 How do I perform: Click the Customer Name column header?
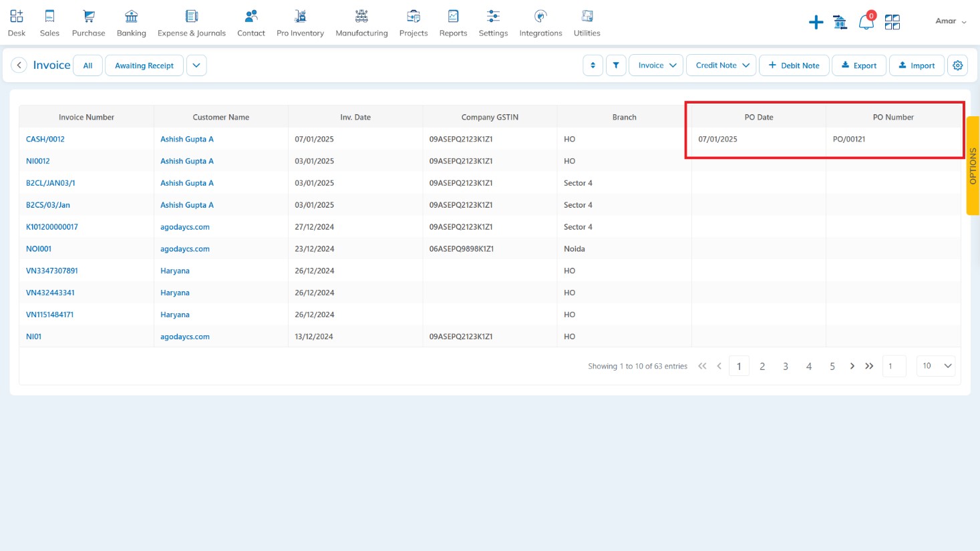(x=221, y=117)
